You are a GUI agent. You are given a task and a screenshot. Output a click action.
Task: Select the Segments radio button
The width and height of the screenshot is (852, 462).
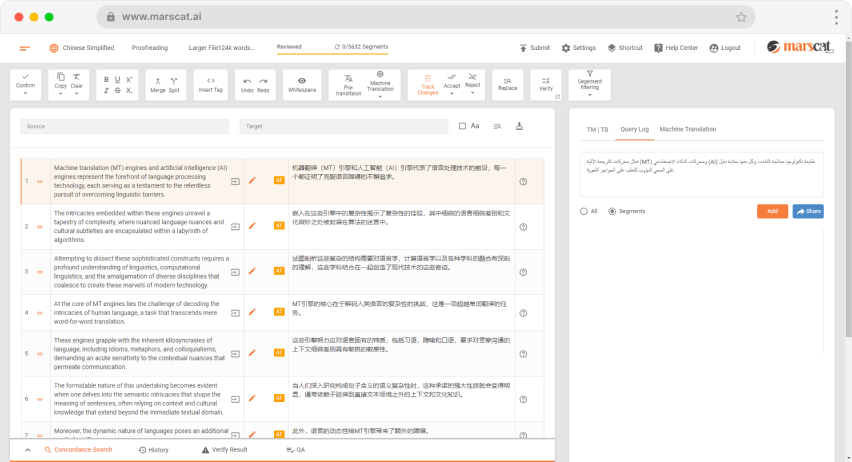612,211
